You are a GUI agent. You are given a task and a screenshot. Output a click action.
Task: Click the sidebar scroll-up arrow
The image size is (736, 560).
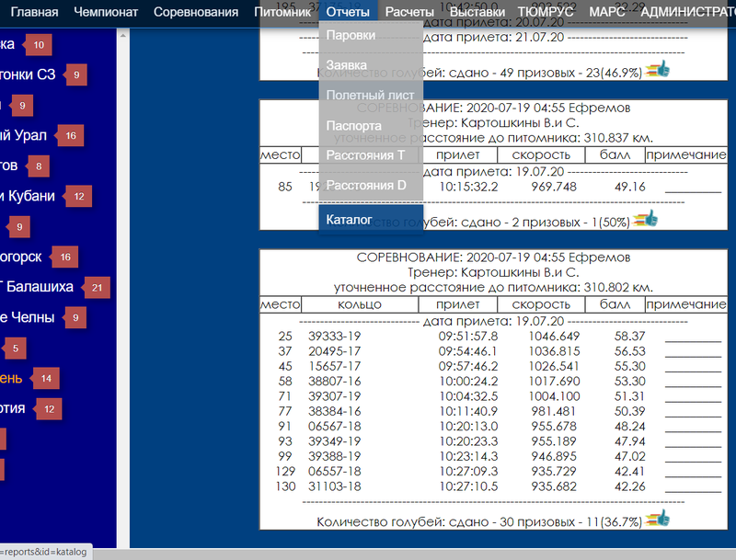pyautogui.click(x=122, y=35)
